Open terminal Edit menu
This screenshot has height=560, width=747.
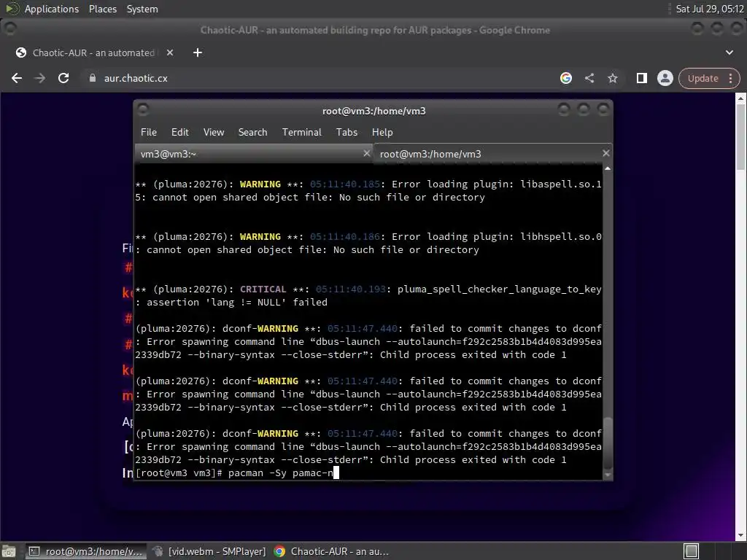point(180,133)
